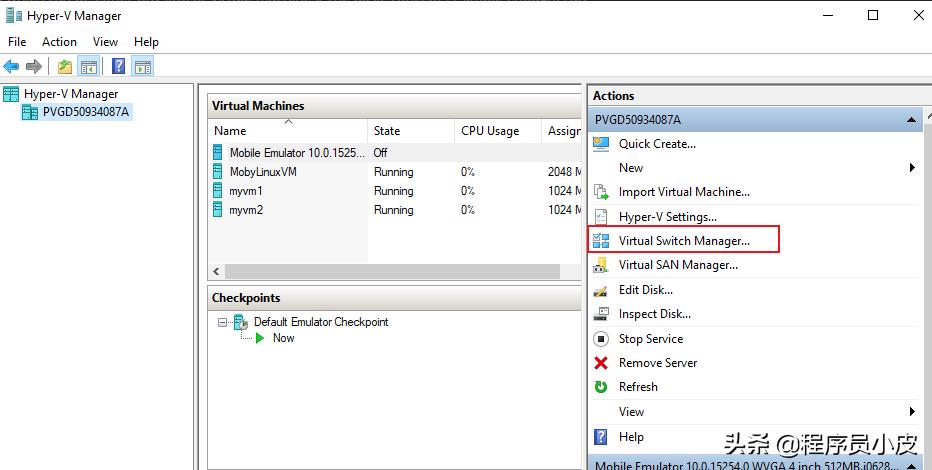
Task: Click Remove Server action text
Action: click(x=658, y=362)
